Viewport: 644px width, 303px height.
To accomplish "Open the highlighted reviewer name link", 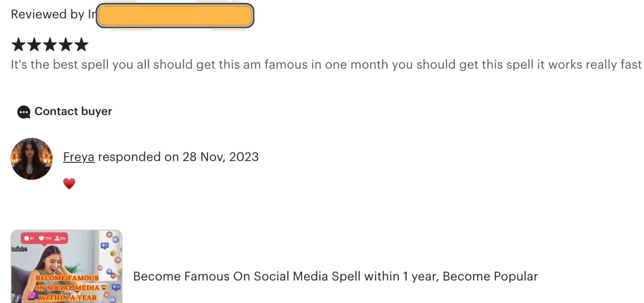I will coord(175,15).
